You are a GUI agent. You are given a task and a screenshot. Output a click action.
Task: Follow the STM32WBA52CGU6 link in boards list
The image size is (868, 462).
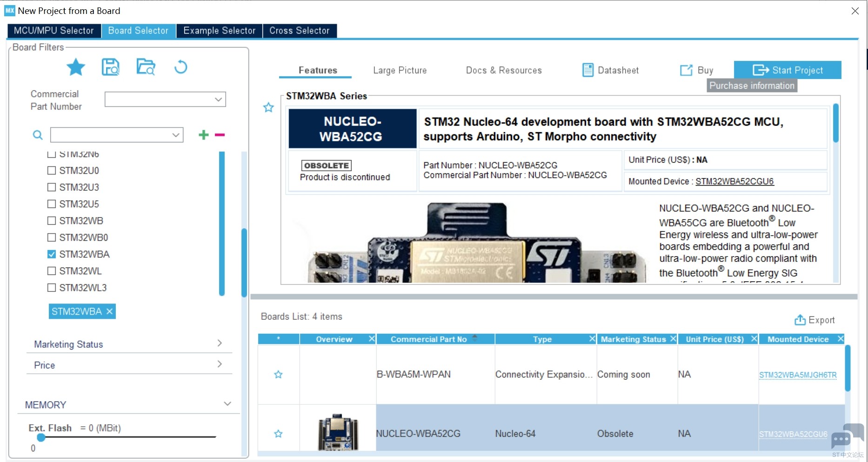(793, 434)
